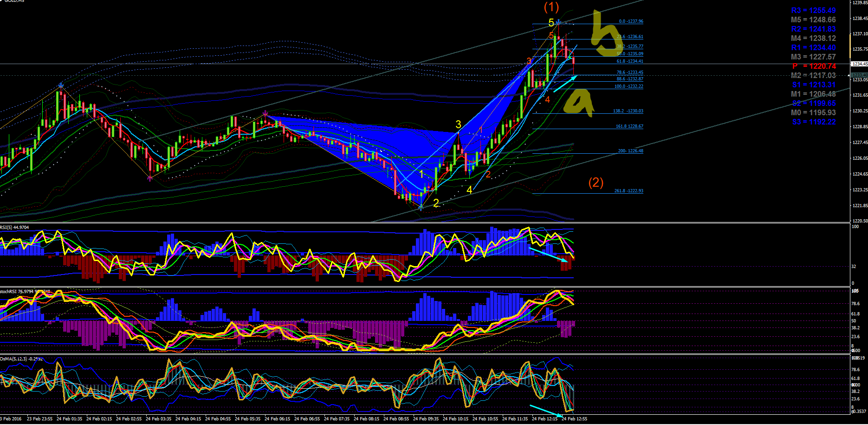The image size is (868, 425).
Task: Select the yellow wave 4 label
Action: pos(469,190)
